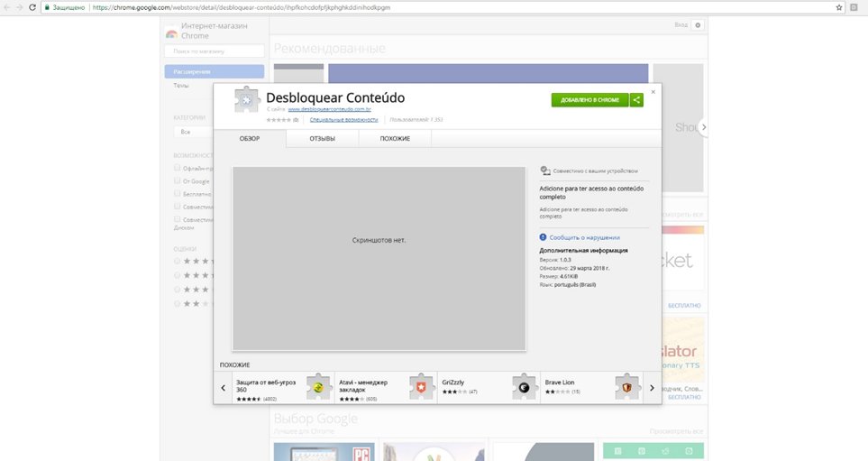Open the GriZzzly extension card

(489, 388)
